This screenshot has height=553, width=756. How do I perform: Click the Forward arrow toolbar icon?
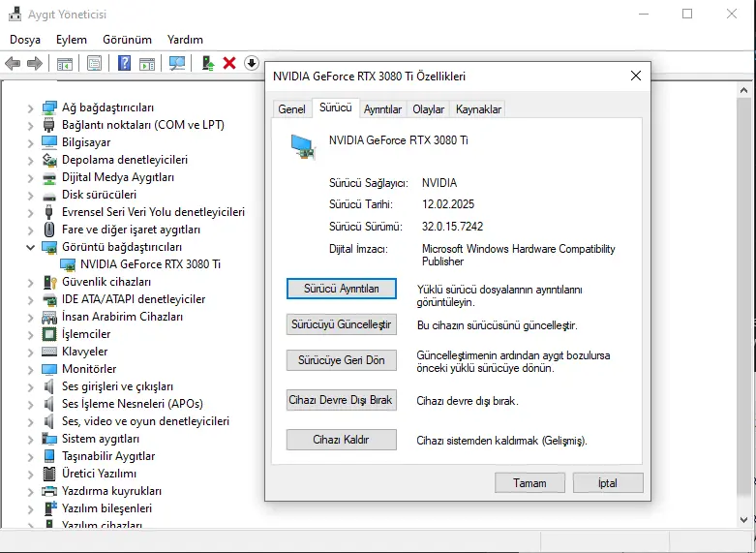point(35,63)
